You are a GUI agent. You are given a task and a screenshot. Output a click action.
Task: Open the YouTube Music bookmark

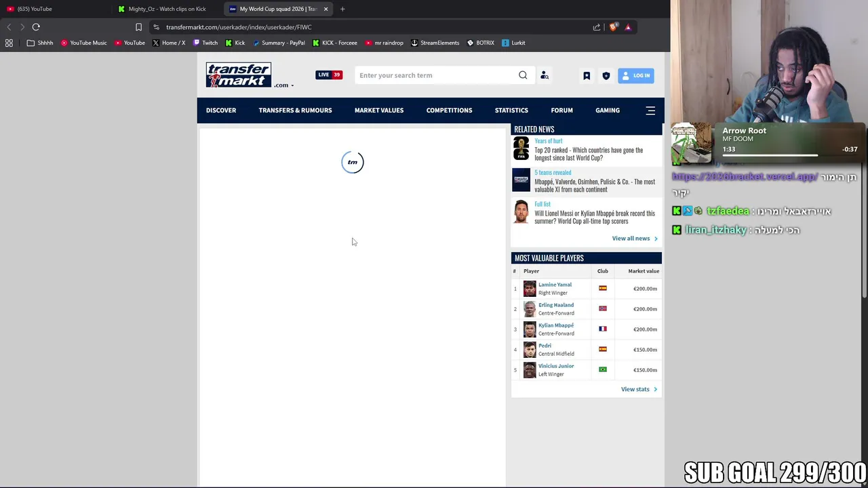coord(83,43)
